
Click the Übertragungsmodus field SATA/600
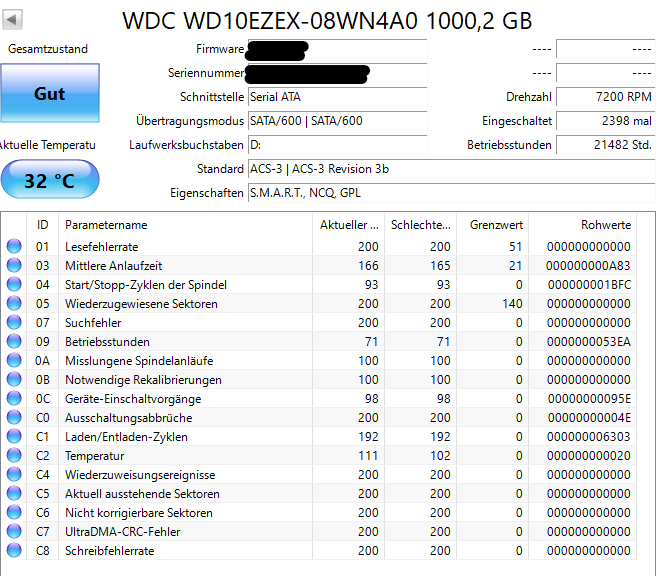tap(338, 121)
